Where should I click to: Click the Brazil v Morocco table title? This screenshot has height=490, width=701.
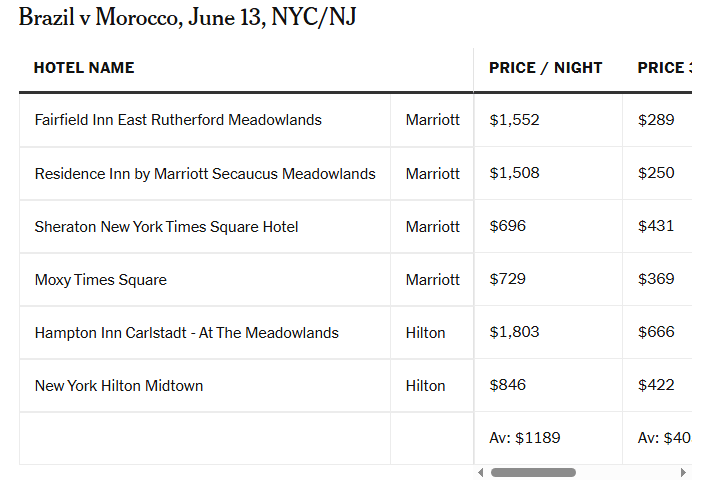188,17
